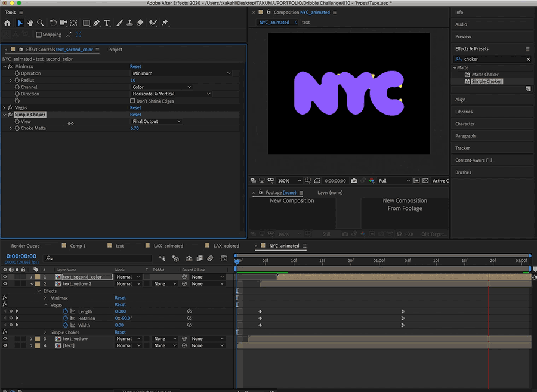Screen dimensions: 537x392
Task: Toggle the Choke Matte stopwatch
Action: (x=17, y=128)
